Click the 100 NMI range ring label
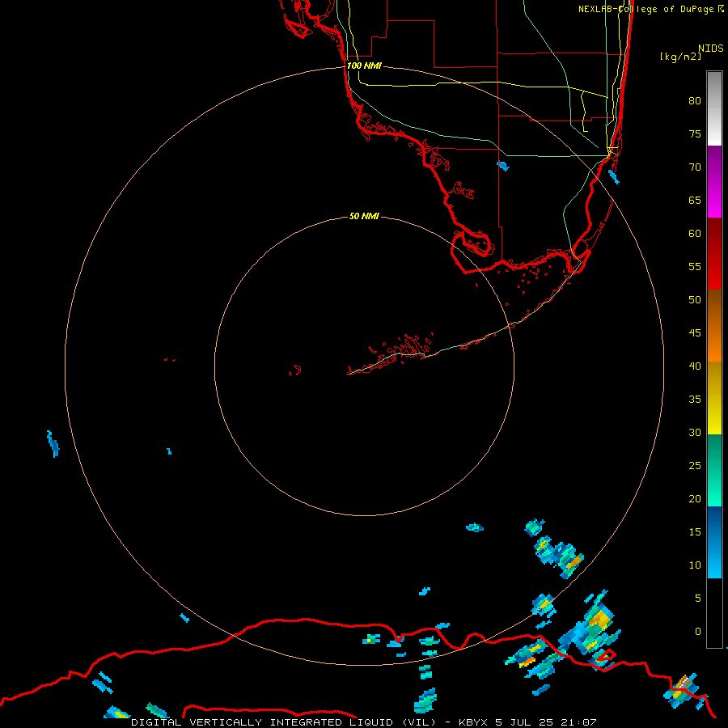728x728 pixels. tap(364, 66)
